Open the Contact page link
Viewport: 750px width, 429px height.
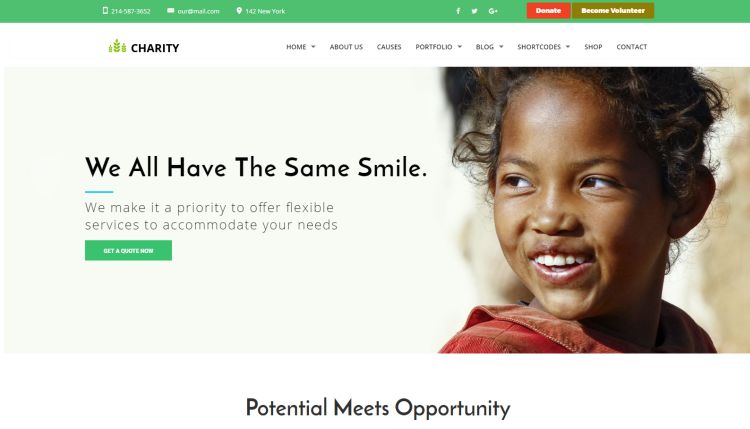point(631,47)
